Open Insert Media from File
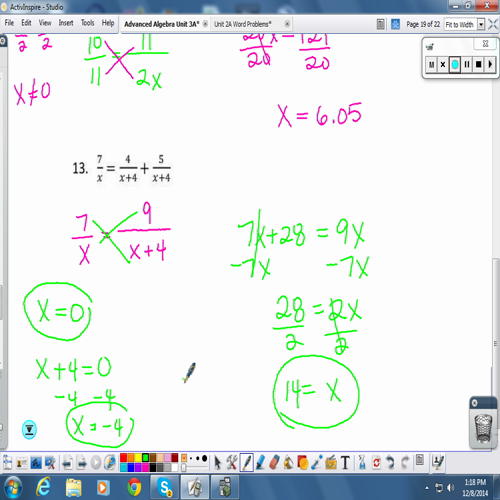 331,463
